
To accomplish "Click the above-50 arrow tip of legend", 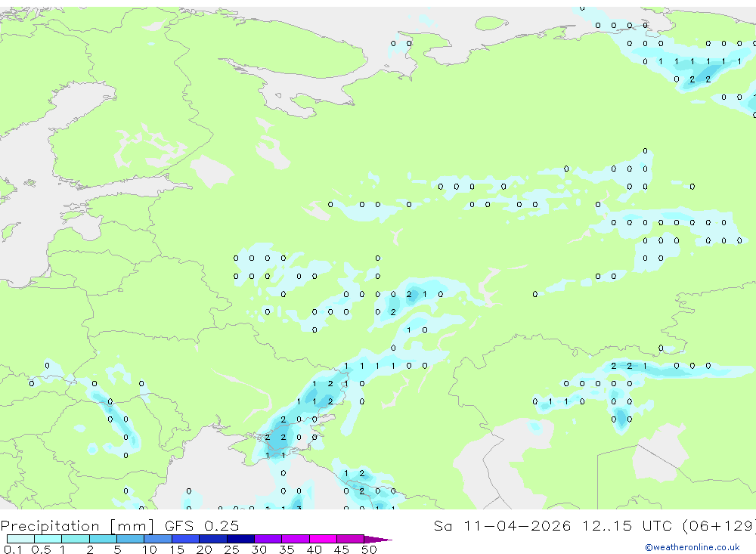I will [x=379, y=539].
